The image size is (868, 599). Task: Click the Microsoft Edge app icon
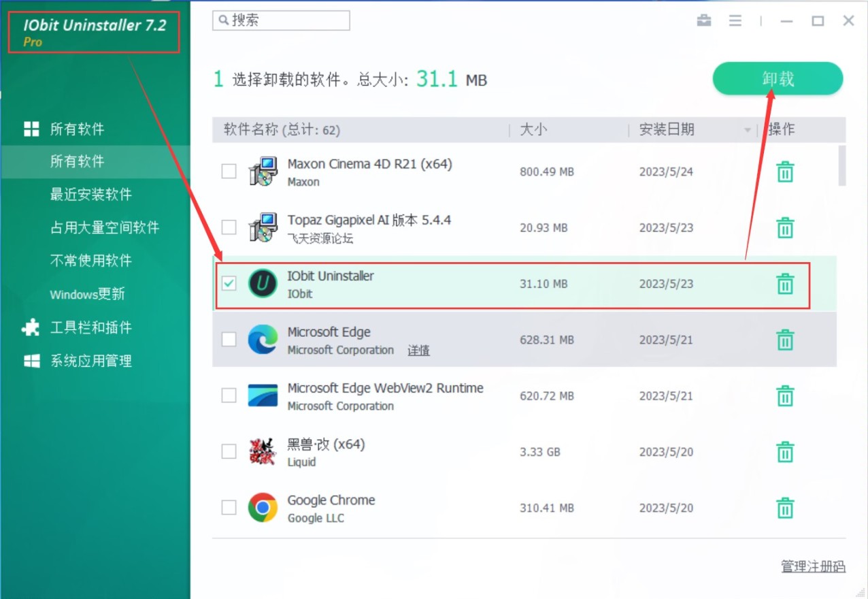(263, 339)
